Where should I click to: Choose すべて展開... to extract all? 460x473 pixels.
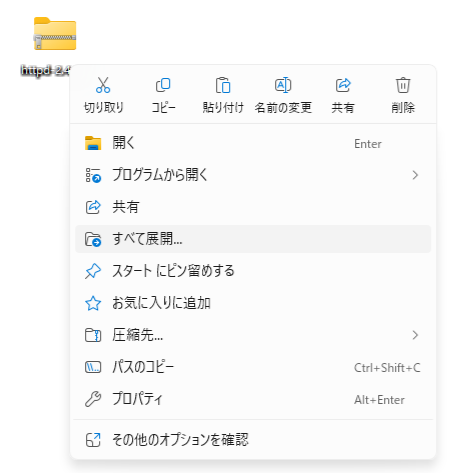coord(253,239)
